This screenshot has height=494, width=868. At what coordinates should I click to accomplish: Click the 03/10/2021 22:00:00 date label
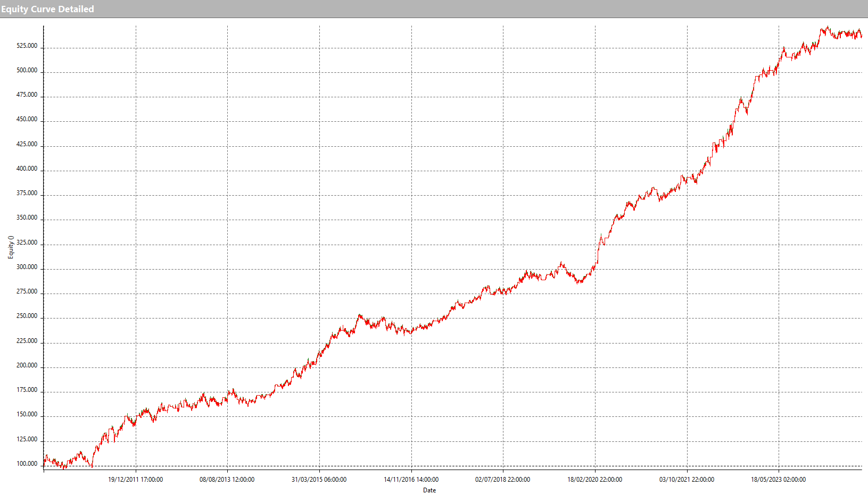pyautogui.click(x=686, y=479)
